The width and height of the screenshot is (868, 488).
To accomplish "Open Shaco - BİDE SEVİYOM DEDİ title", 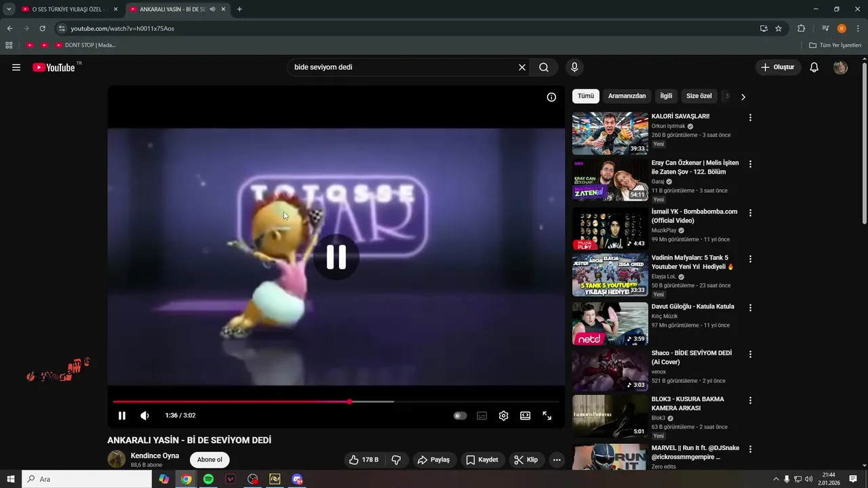I will pyautogui.click(x=692, y=357).
